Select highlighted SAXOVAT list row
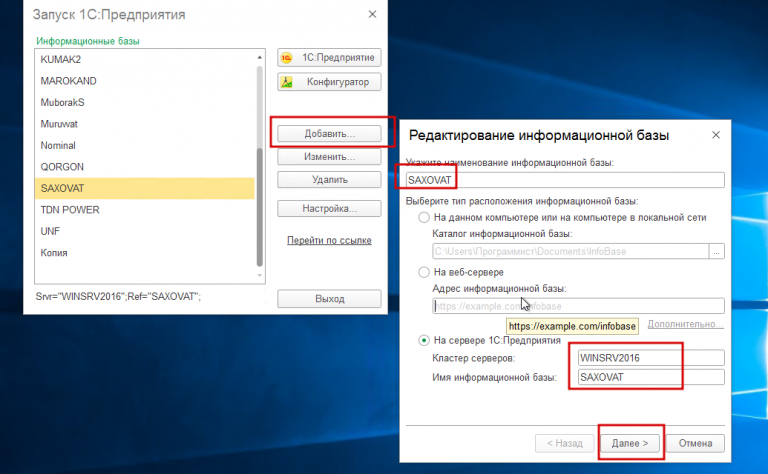Screen dimensions: 768x474 (x=145, y=189)
